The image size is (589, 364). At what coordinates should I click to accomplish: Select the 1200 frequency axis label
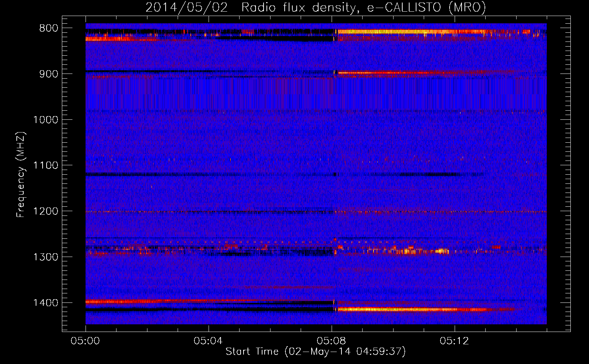[x=46, y=211]
